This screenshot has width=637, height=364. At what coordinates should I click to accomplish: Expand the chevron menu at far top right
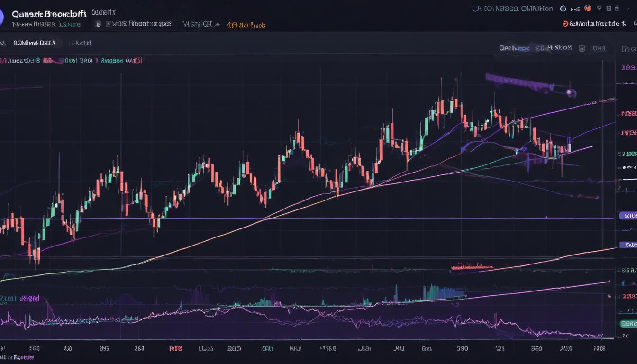coord(627,9)
